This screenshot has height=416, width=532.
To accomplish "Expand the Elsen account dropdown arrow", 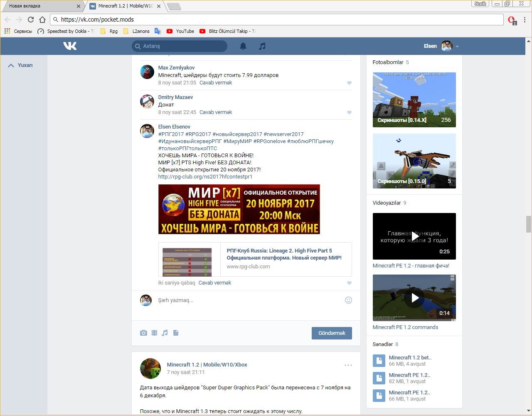I will (457, 47).
